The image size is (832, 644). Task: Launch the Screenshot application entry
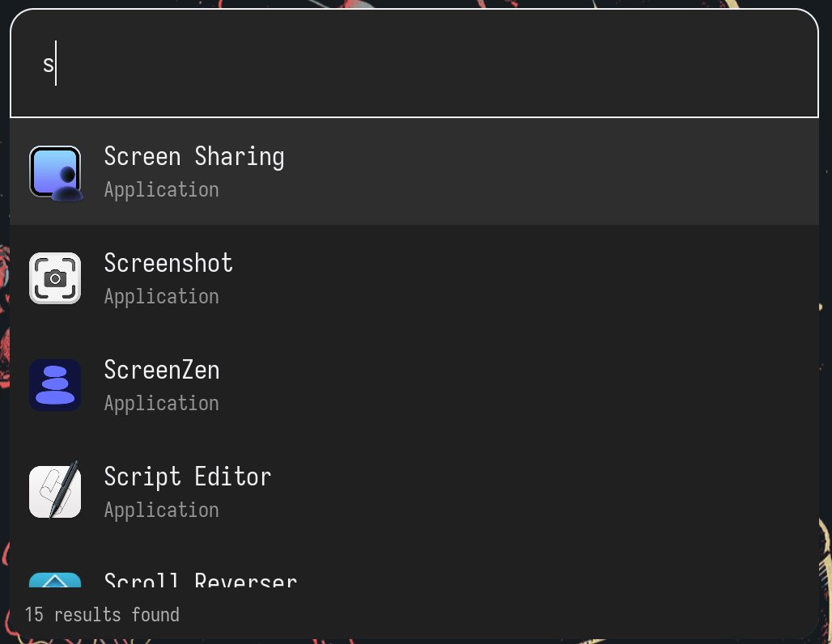pos(324,278)
